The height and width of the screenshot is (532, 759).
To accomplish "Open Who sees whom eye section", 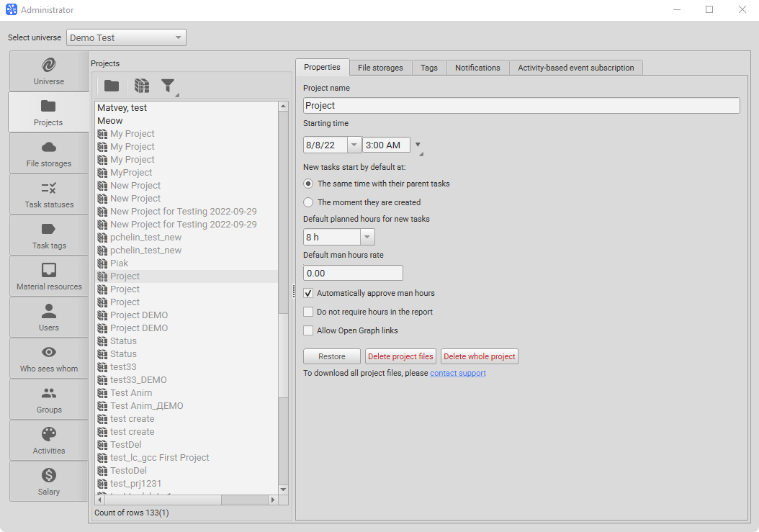I will point(48,358).
